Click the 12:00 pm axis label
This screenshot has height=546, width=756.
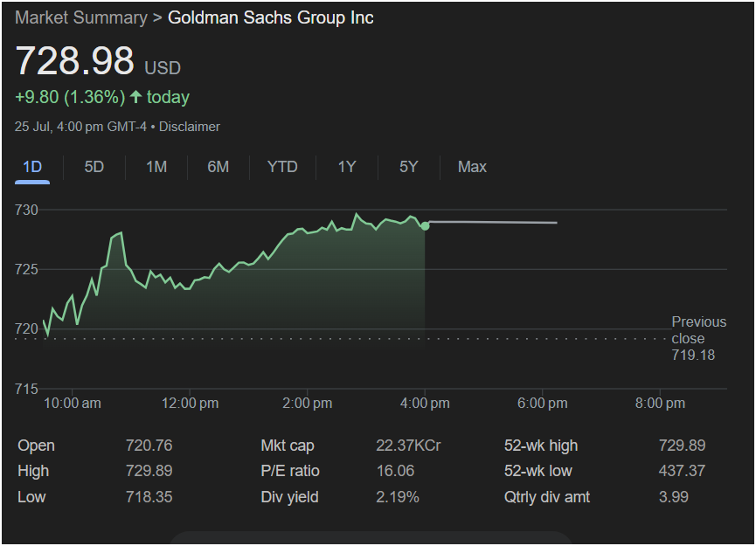(x=190, y=404)
